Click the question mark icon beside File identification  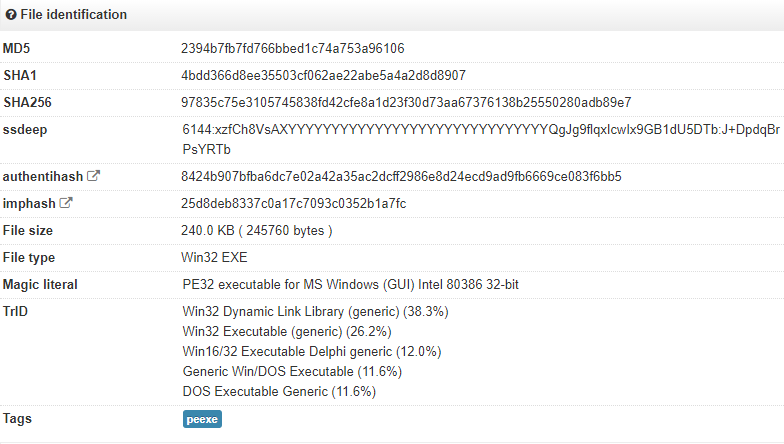click(11, 15)
